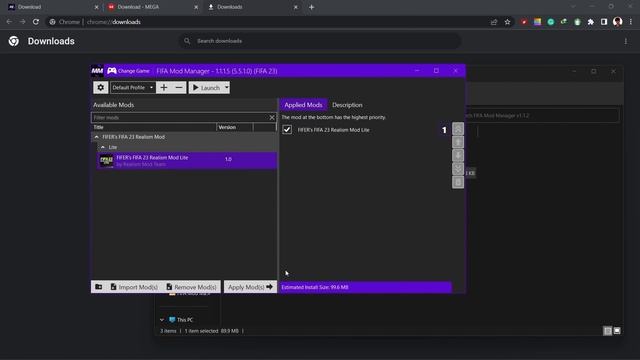Click the share page icon in address bar
The height and width of the screenshot is (360, 640).
click(494, 22)
